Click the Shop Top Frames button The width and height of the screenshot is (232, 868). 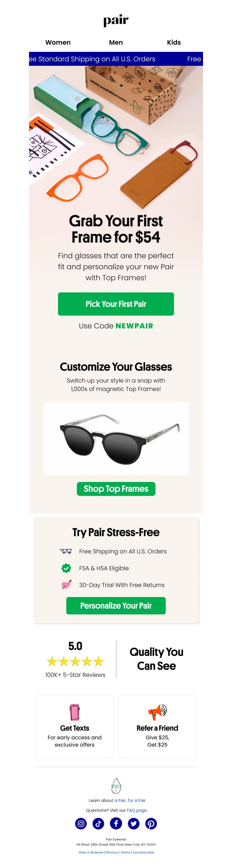coord(116,489)
